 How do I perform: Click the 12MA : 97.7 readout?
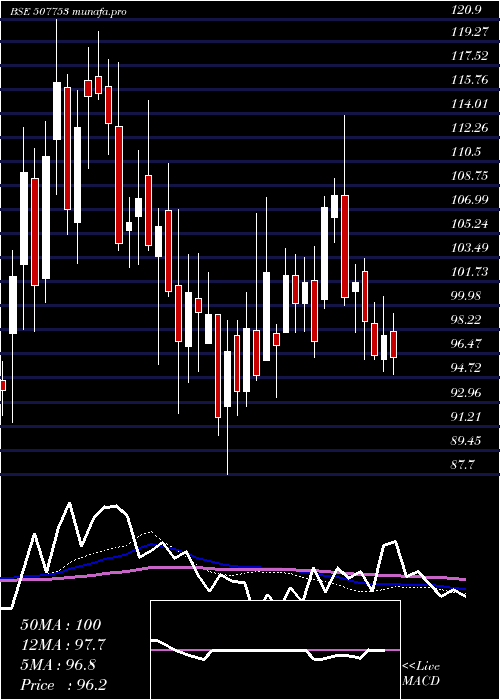point(64,645)
